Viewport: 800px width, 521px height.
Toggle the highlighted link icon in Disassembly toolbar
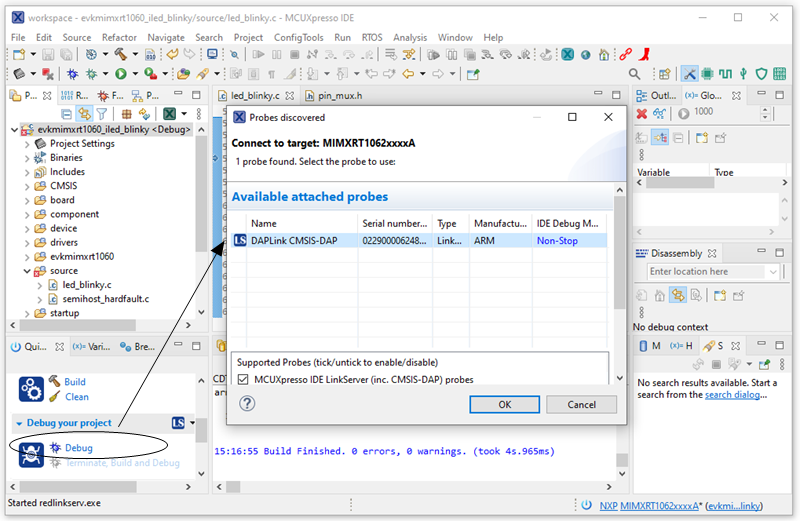[x=678, y=295]
